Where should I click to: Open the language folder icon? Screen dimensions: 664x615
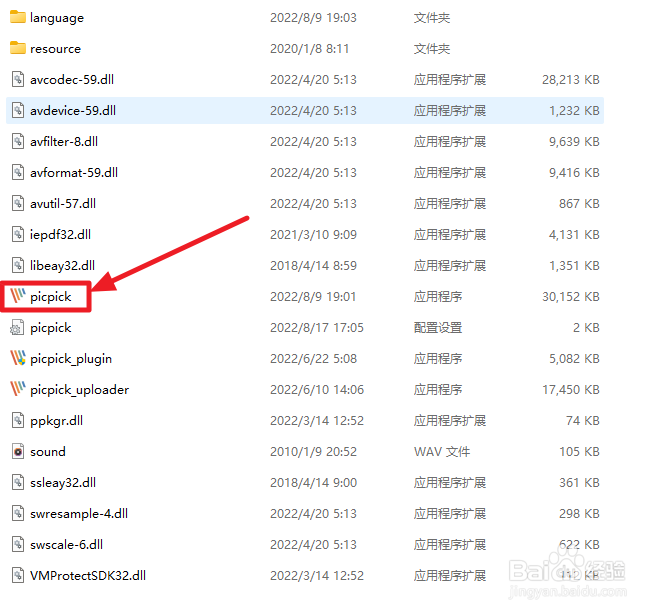click(x=18, y=17)
